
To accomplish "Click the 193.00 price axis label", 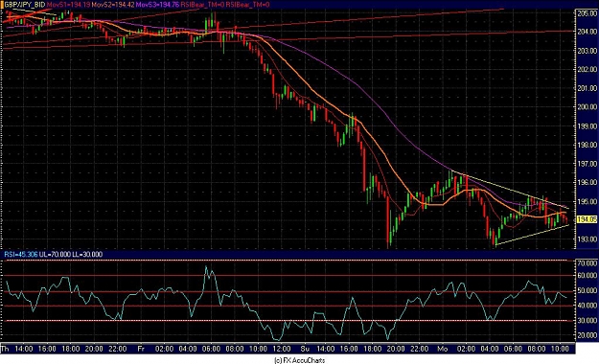I will (587, 239).
